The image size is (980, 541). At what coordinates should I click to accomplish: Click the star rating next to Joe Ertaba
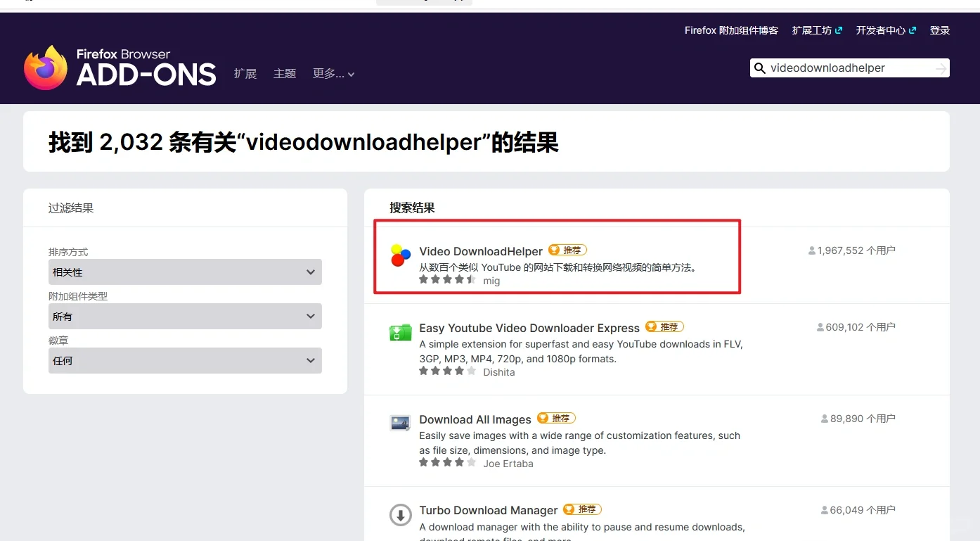(448, 462)
